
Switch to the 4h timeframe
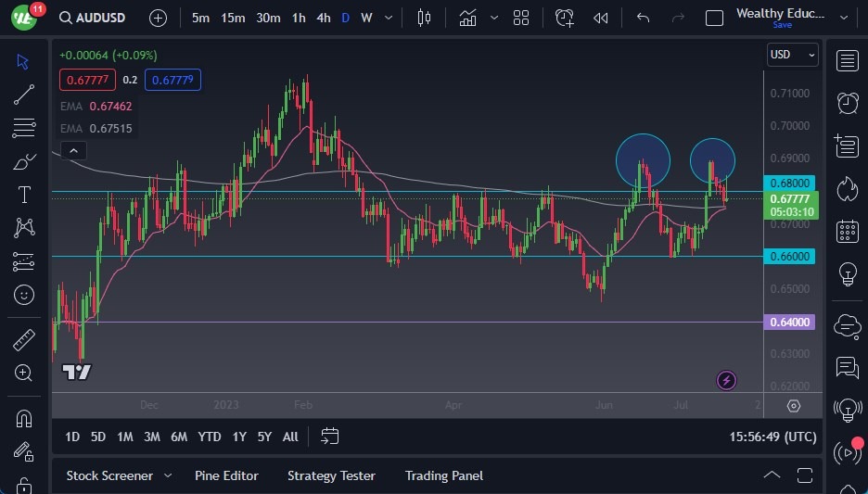pyautogui.click(x=323, y=18)
